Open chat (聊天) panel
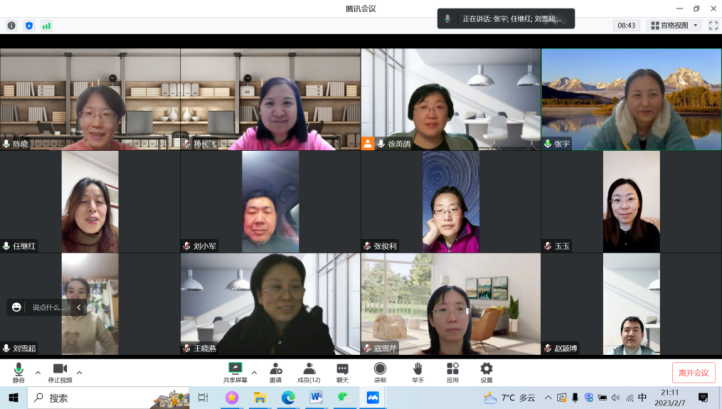The height and width of the screenshot is (409, 722). (x=342, y=373)
